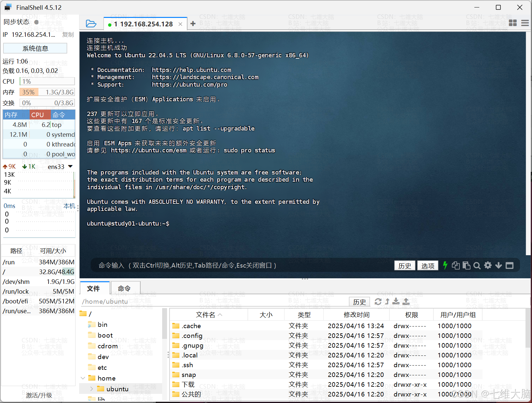Maximize terminal with fullscreen window icon
Screen dimensions: 532x403
click(510, 266)
